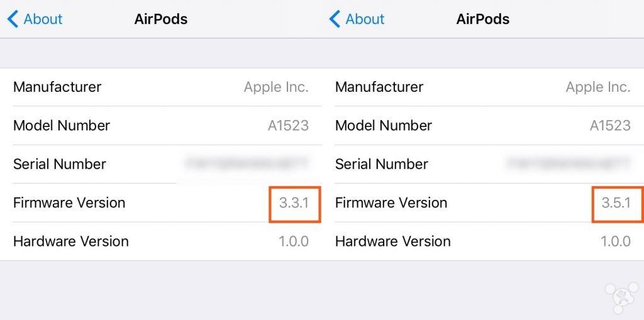Click the highlighted firmware value 3.3.1
Viewport: 644px width, 320px height.
pos(294,203)
